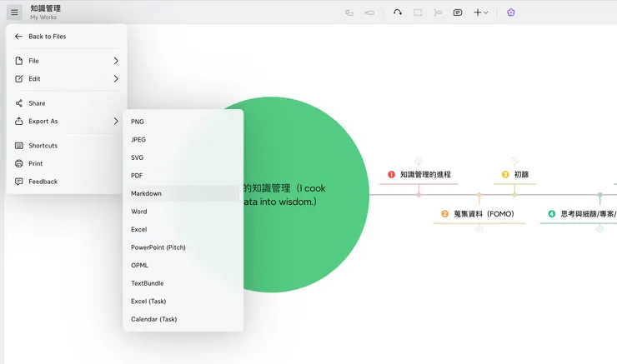617x364 pixels.
Task: Expand the 初篩 branch circle
Action: click(x=514, y=161)
